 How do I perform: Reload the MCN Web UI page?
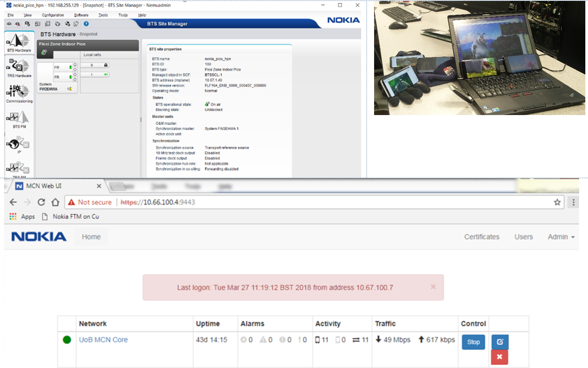point(41,202)
